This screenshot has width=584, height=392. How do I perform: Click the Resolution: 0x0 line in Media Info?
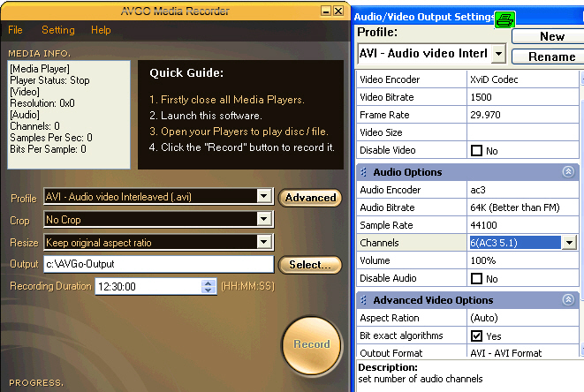(x=42, y=103)
